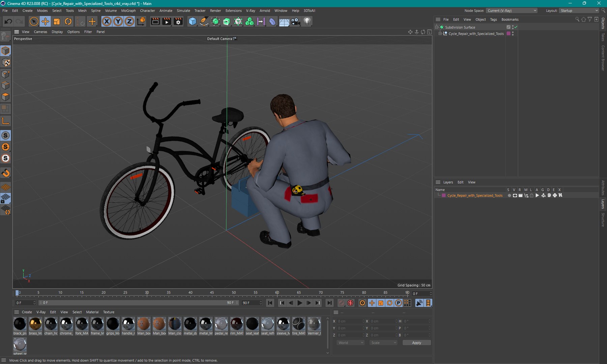Switch to Model mode in left sidebar
Screen dimensions: 607x364
click(6, 51)
